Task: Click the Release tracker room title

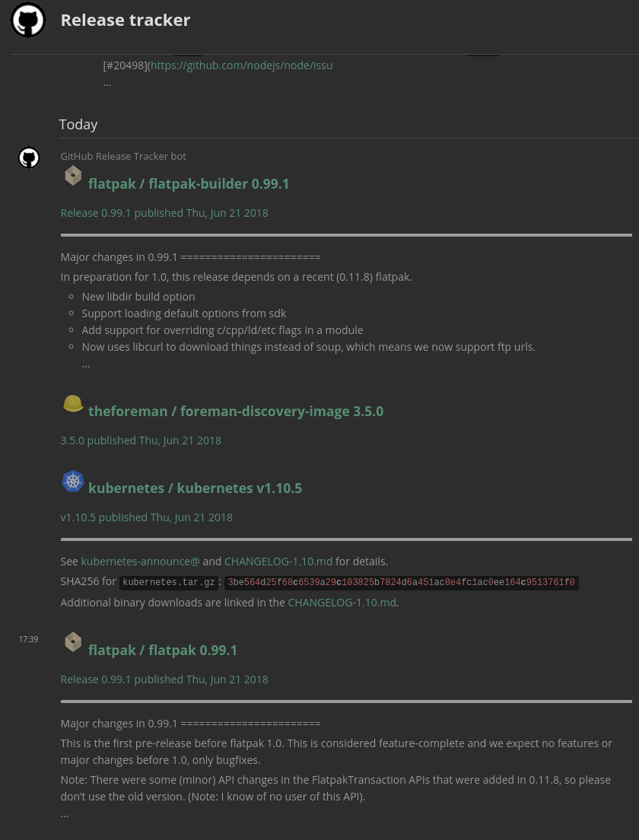Action: [126, 20]
